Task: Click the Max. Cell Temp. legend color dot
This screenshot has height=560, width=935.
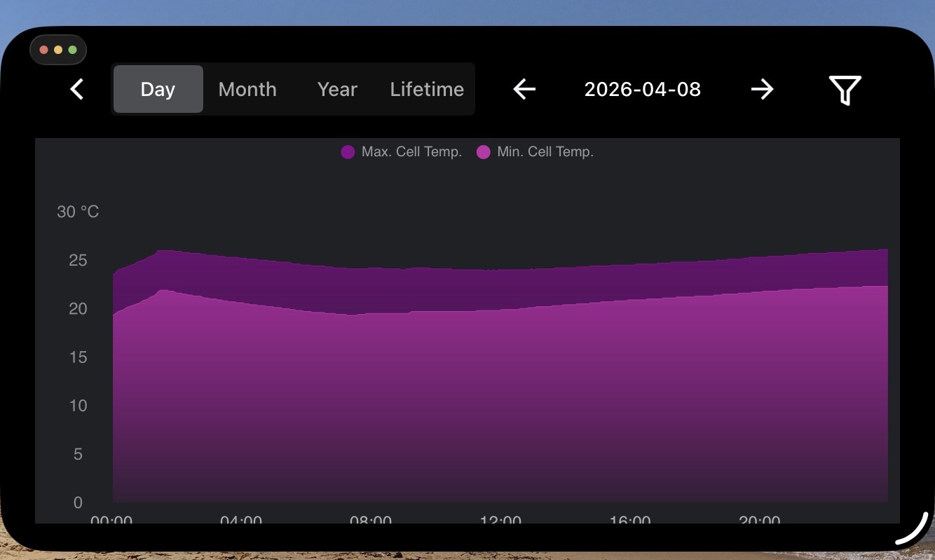Action: point(348,152)
